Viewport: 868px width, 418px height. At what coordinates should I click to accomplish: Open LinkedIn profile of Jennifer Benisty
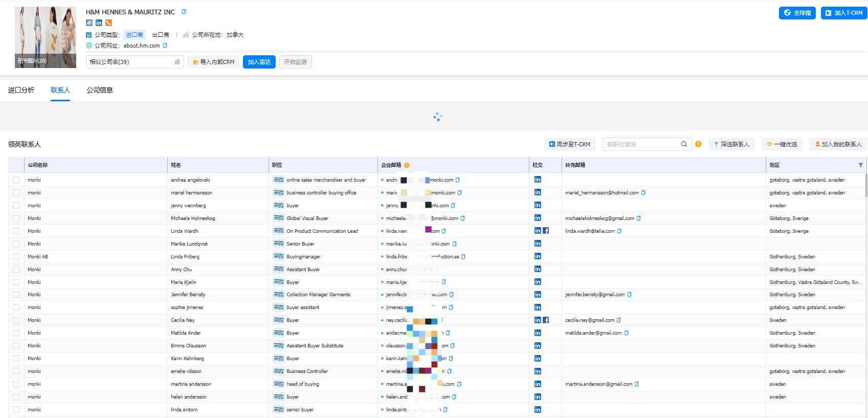538,295
